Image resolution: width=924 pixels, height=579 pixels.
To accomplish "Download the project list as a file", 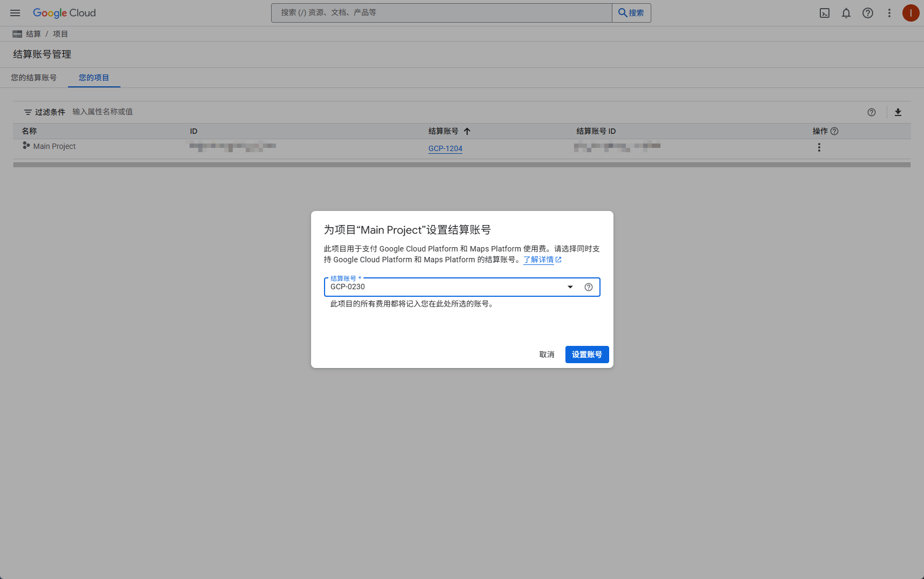I will (898, 112).
